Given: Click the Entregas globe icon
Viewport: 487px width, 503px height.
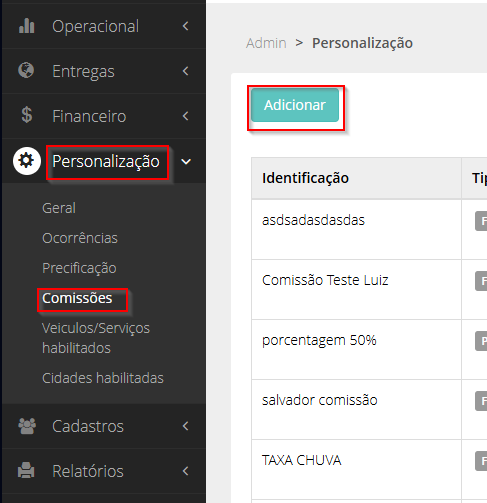Looking at the screenshot, I should pos(26,70).
